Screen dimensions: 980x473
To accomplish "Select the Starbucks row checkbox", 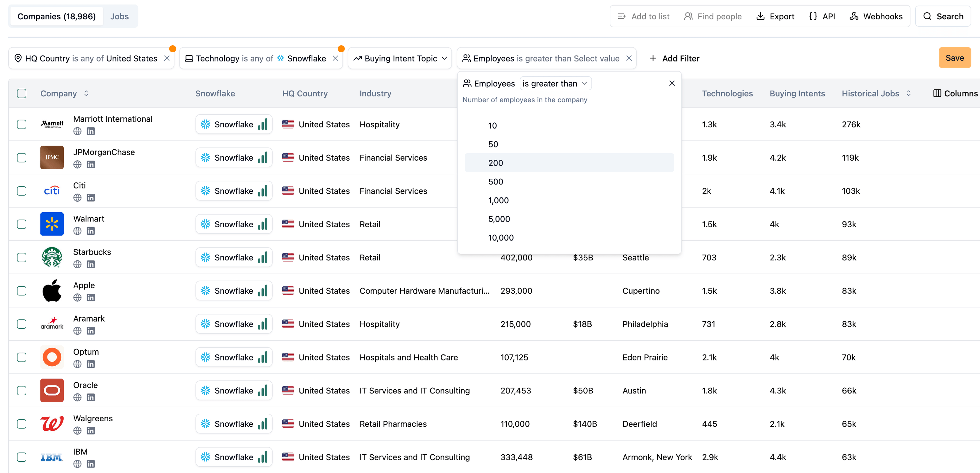I will tap(22, 257).
